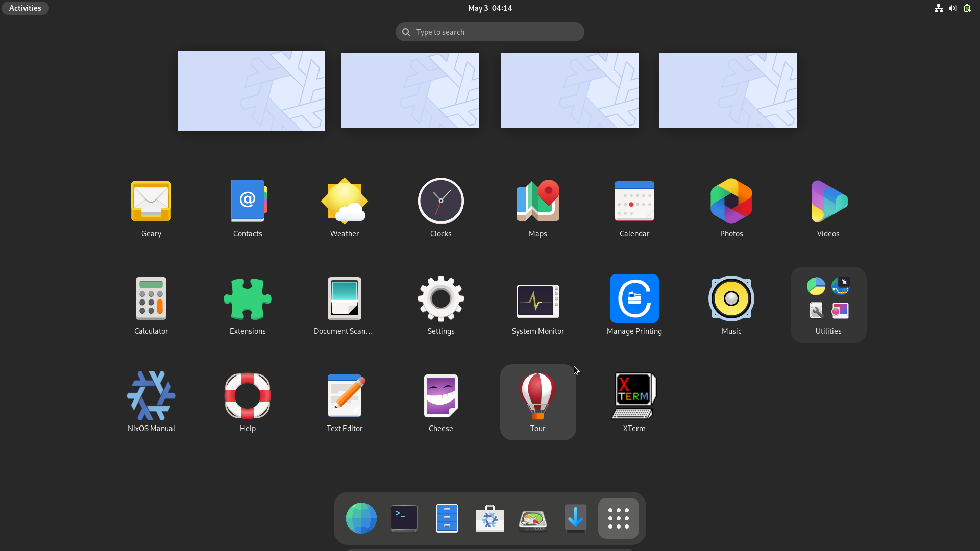Toggle the Show Apps grid button
This screenshot has width=980, height=551.
tap(618, 518)
